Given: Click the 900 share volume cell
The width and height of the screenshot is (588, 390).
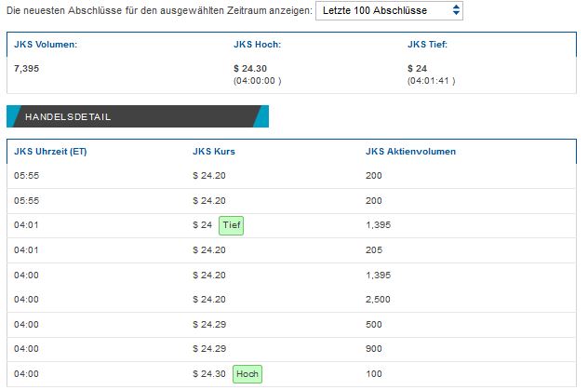Looking at the screenshot, I should 375,349.
